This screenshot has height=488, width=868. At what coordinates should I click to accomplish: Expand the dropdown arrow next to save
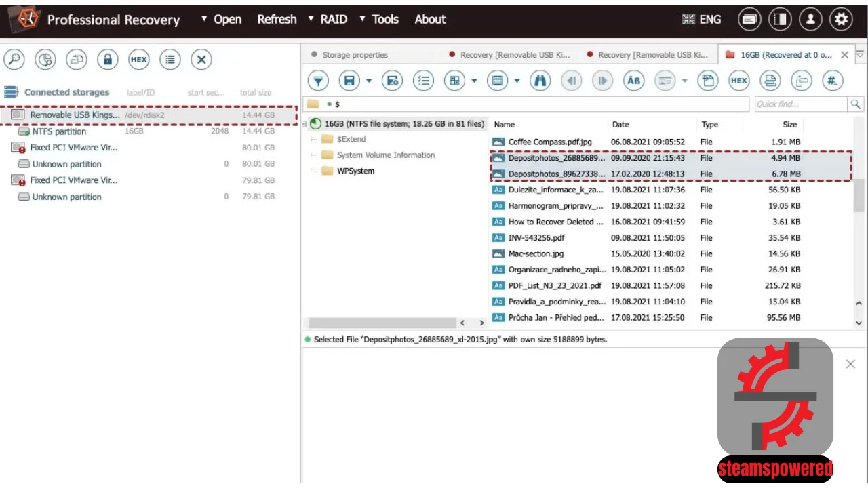coord(369,81)
